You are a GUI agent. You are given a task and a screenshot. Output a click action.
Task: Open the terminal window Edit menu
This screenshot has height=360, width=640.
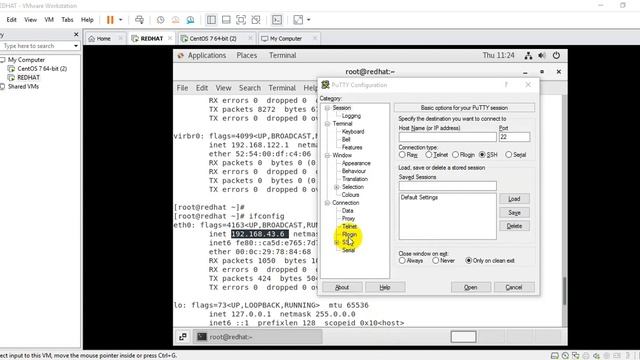pyautogui.click(x=202, y=88)
